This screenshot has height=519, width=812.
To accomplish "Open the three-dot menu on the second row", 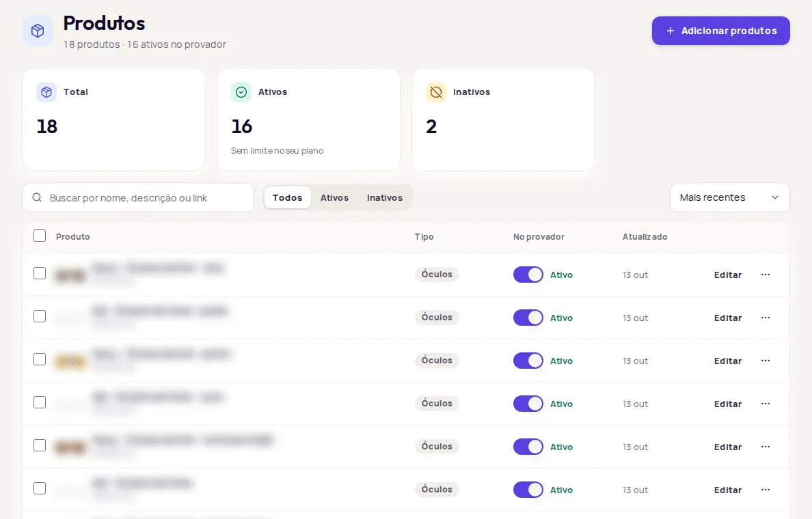I will click(x=766, y=318).
